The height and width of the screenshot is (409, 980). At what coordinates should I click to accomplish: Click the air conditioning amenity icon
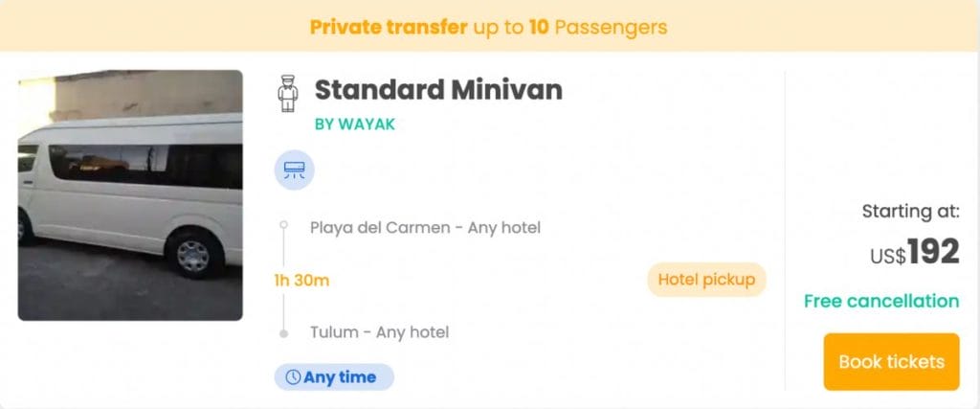pos(294,170)
